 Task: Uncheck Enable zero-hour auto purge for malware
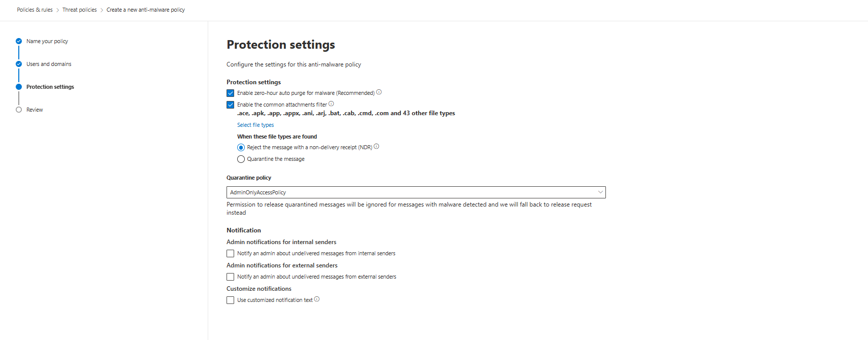(x=231, y=93)
